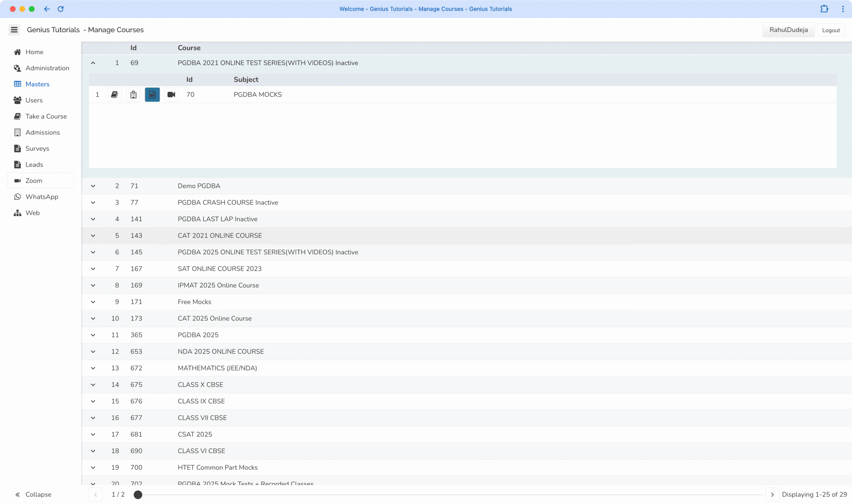Image resolution: width=852 pixels, height=504 pixels.
Task: Open WhatsApp in the sidebar menu
Action: (42, 197)
